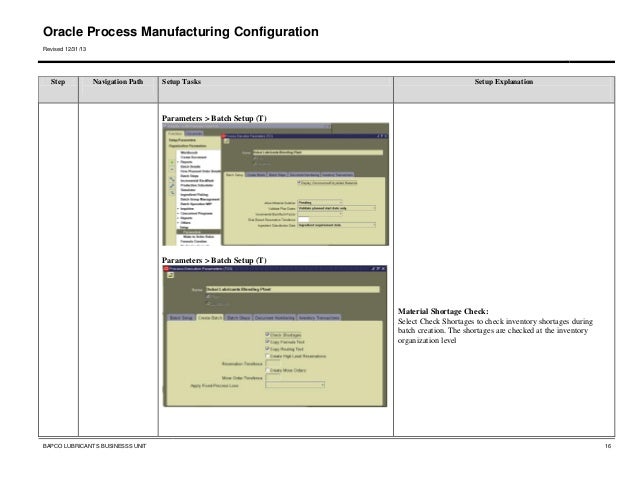The width and height of the screenshot is (638, 493).
Task: Select Batch Group Management in the navigator tree
Action: (x=200, y=199)
